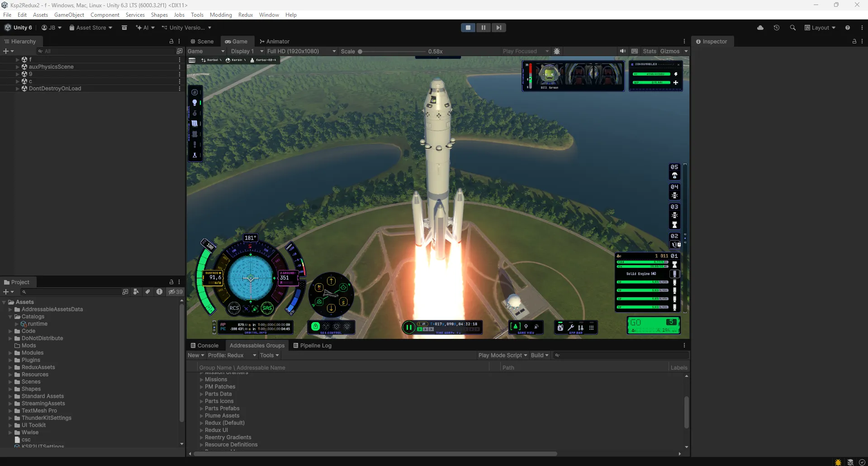Toggle the in-game SAS button
The width and height of the screenshot is (868, 466).
(x=267, y=308)
